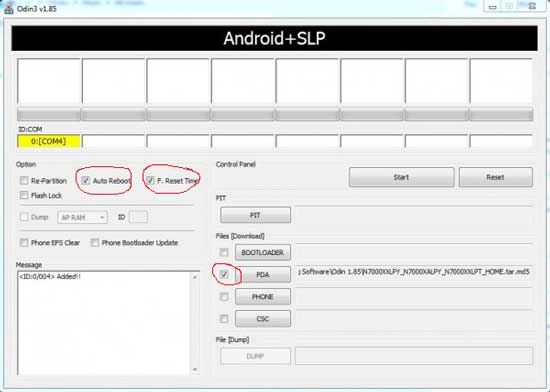Uncheck the Auto Reboot option
Screen dimensions: 550x392
[85, 180]
